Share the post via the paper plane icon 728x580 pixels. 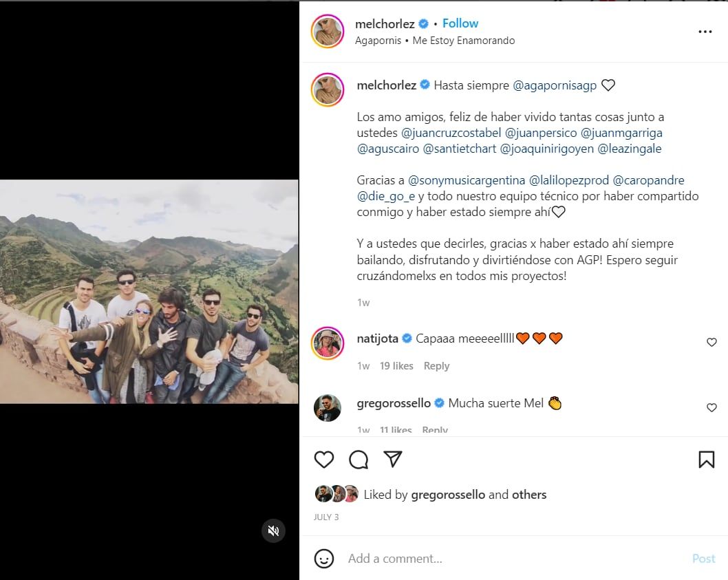tap(393, 459)
